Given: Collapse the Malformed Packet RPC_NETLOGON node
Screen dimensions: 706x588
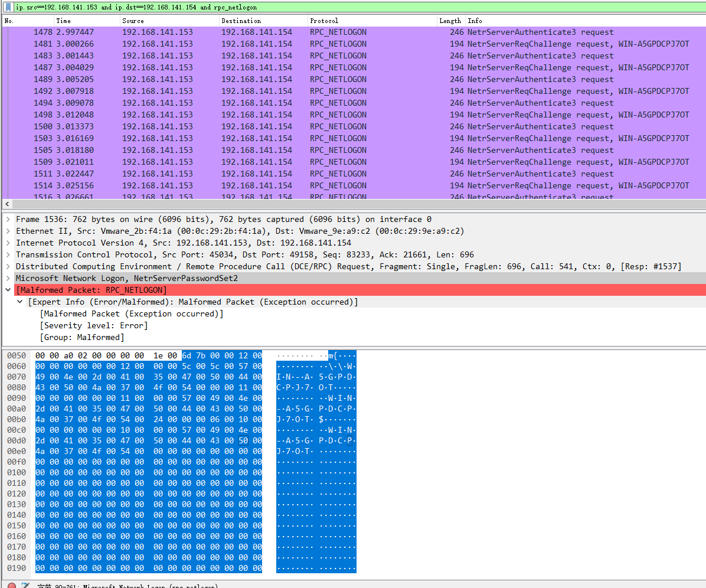Looking at the screenshot, I should (8, 290).
